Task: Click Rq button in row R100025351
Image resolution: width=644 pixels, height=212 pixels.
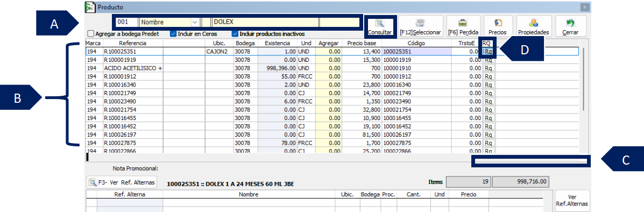Action: point(489,52)
